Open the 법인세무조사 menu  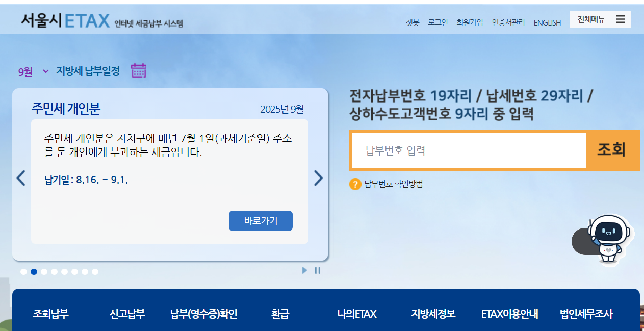[x=586, y=314]
